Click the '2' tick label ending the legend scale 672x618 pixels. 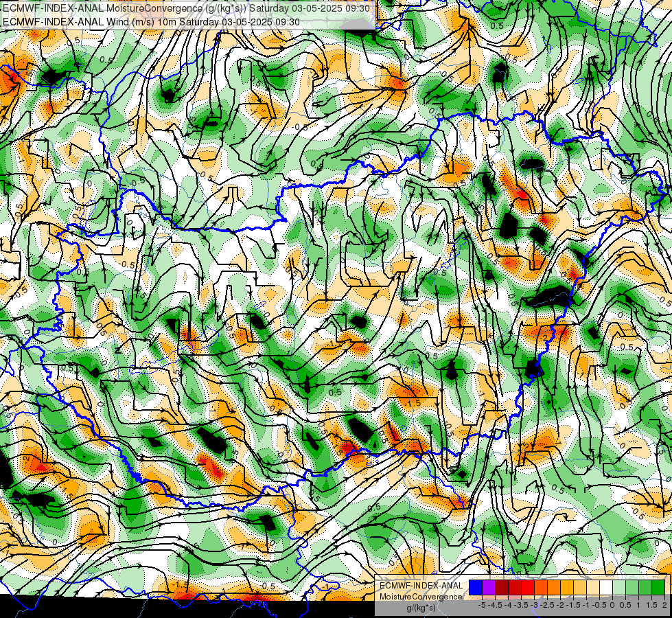[x=664, y=605]
